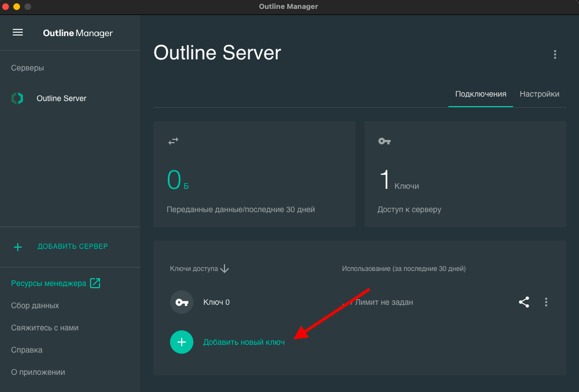Screen dimensions: 579x392
Task: Click the plus icon beside ДОБАВИТЬ СЕРВЕР
Action: (x=18, y=247)
